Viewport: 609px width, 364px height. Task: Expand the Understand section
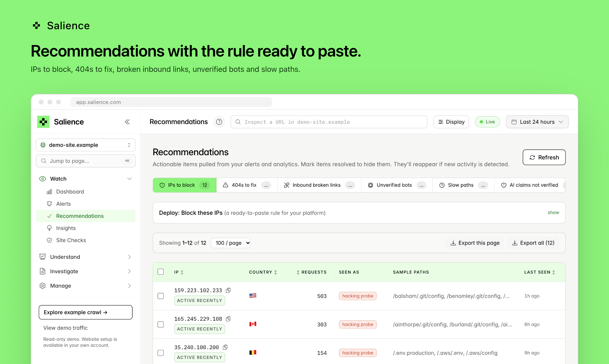click(85, 257)
